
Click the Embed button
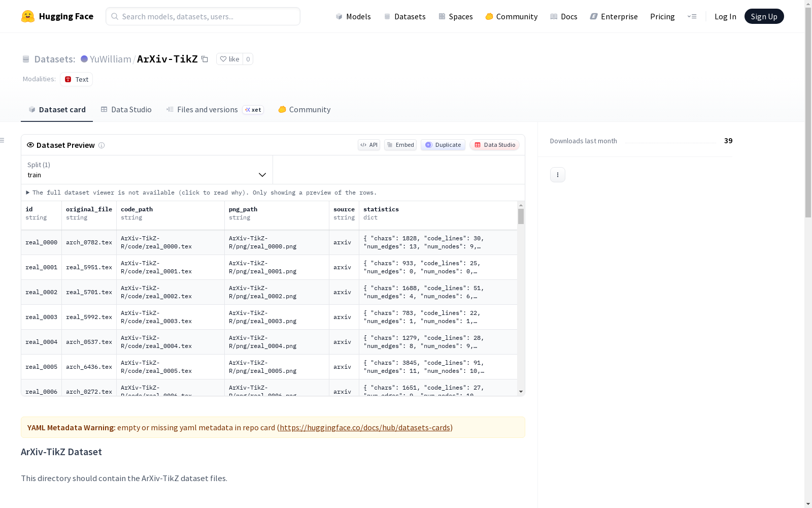(400, 145)
